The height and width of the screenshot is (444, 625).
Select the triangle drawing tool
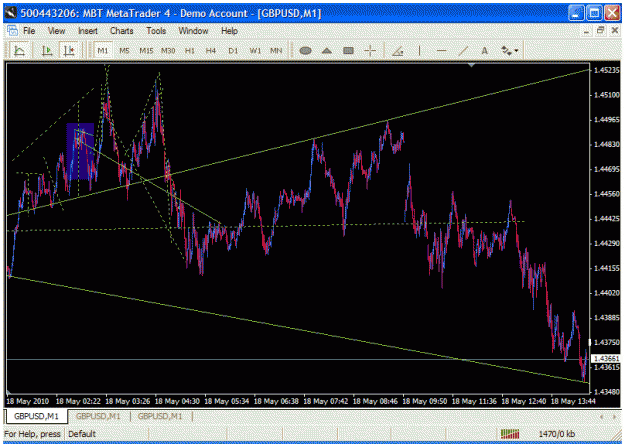[x=327, y=51]
